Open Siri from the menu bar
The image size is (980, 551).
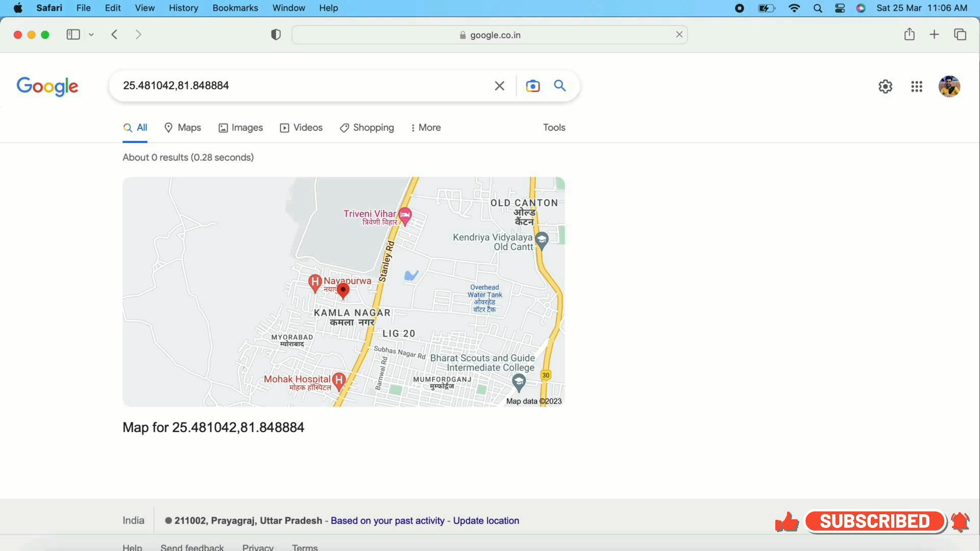point(861,8)
